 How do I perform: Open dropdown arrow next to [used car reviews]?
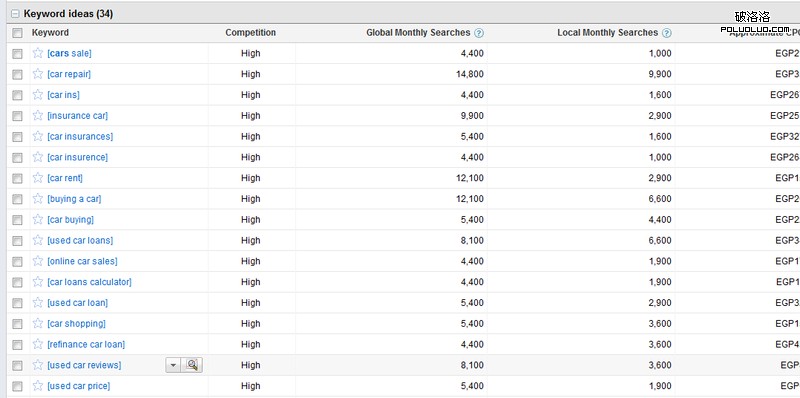pyautogui.click(x=173, y=365)
